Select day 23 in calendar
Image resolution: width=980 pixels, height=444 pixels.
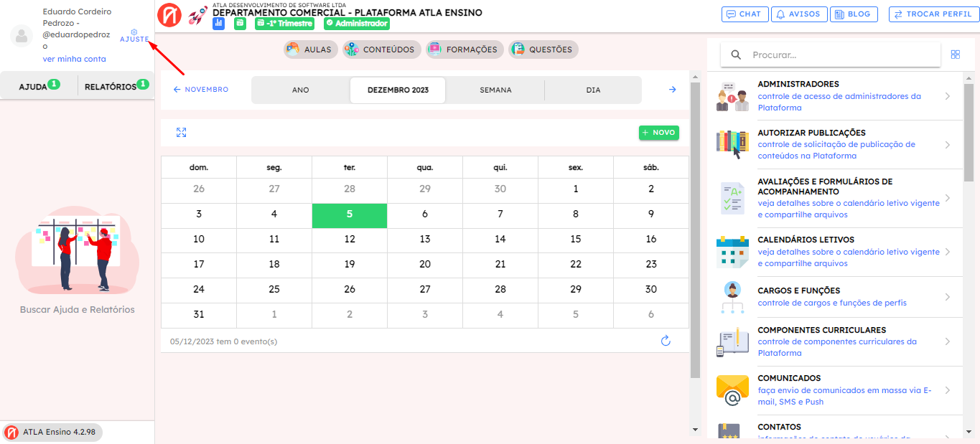[651, 264]
